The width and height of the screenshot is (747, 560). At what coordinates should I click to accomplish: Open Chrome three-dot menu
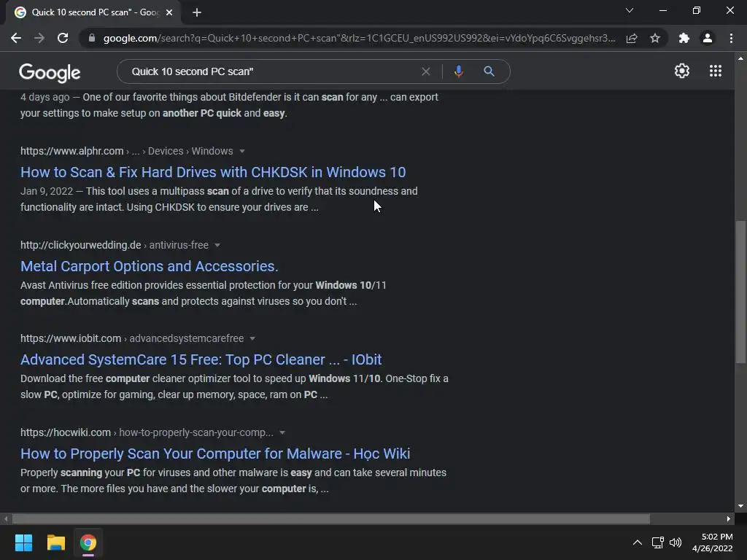coord(731,38)
